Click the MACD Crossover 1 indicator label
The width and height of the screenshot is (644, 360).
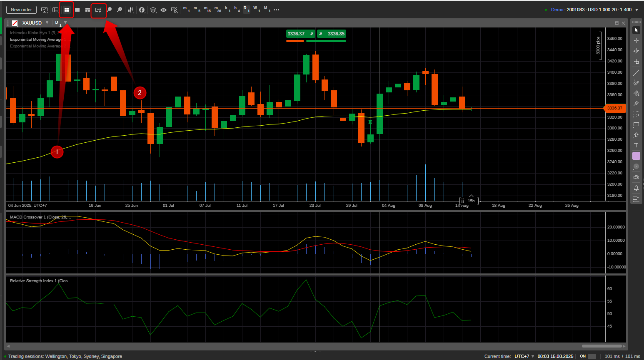click(x=40, y=217)
